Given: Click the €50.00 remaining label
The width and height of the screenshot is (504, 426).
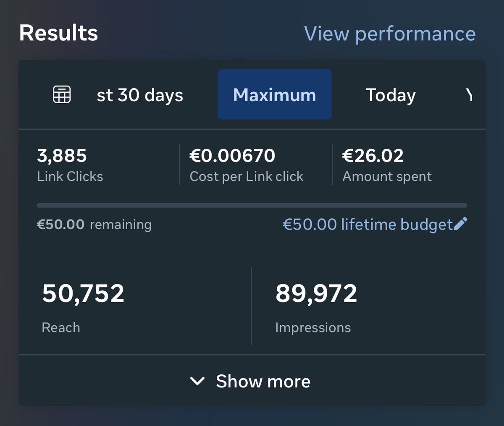Looking at the screenshot, I should pos(94,225).
